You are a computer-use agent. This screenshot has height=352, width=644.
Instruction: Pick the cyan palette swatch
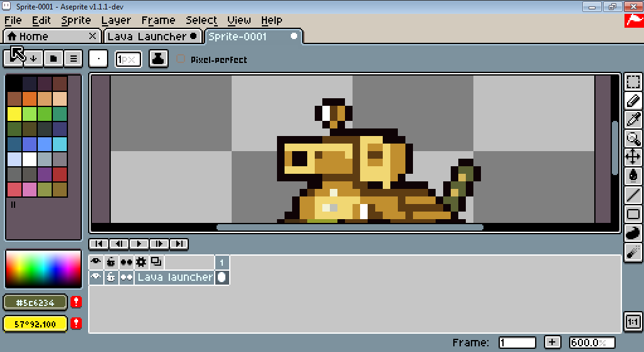click(x=60, y=144)
